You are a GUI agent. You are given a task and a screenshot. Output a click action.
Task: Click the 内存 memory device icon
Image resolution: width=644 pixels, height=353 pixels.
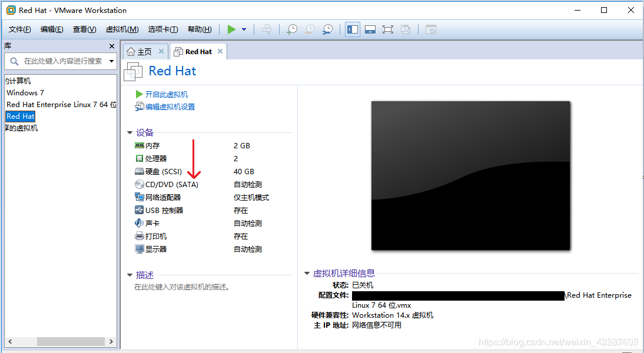[x=140, y=145]
